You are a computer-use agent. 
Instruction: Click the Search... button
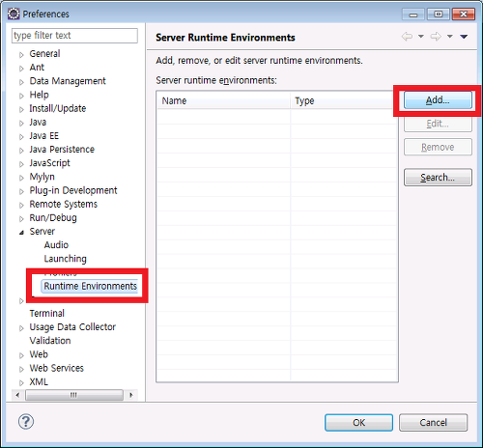point(438,178)
